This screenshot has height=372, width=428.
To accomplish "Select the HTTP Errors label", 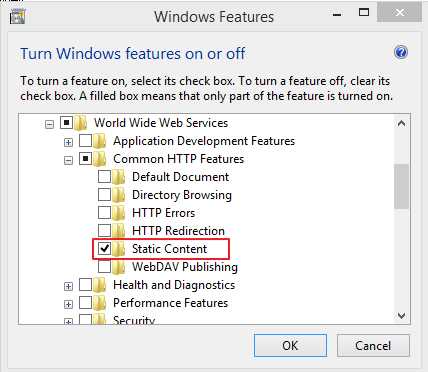I will tap(163, 213).
